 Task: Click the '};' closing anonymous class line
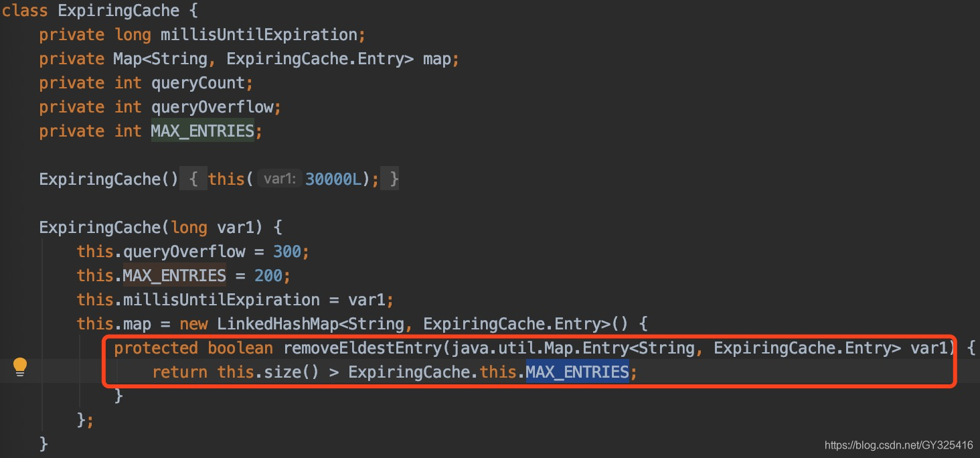point(85,421)
